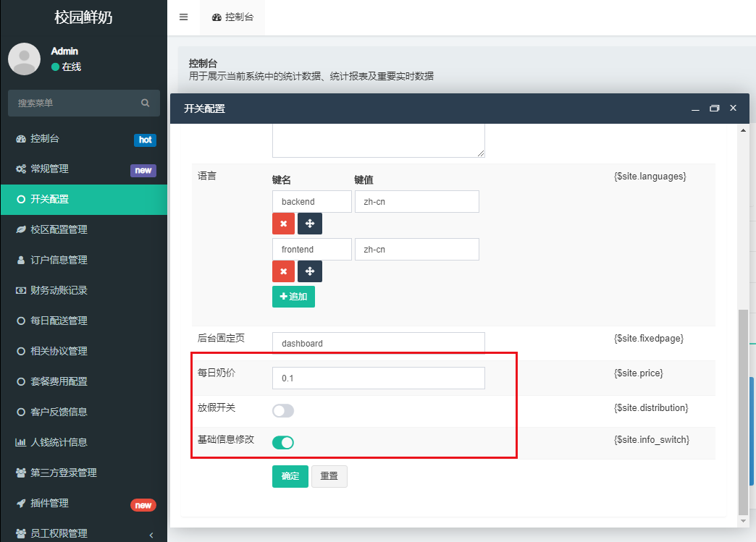This screenshot has width=756, height=542.
Task: Open the 控制台 tab
Action: [232, 17]
